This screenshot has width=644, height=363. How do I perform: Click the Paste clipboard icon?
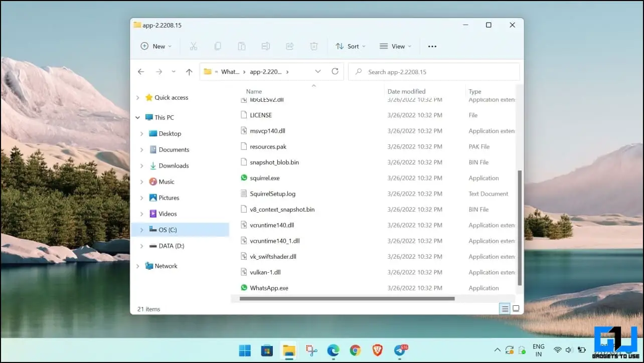coord(242,46)
